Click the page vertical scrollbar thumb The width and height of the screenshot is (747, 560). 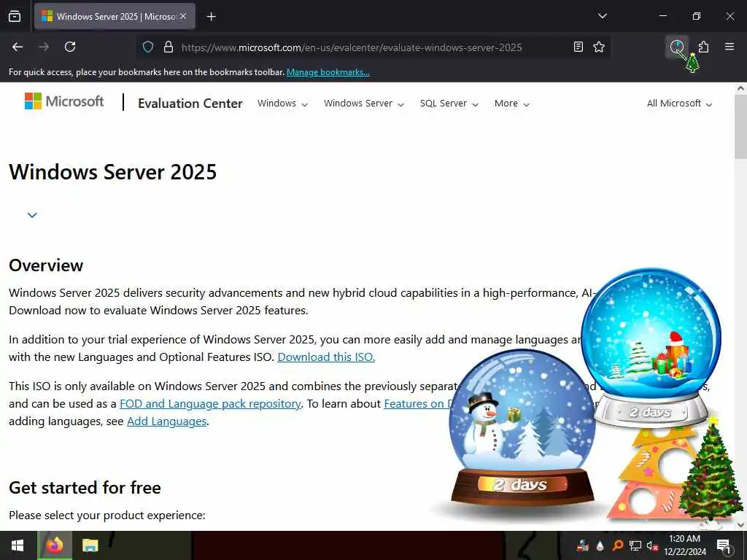(x=740, y=127)
